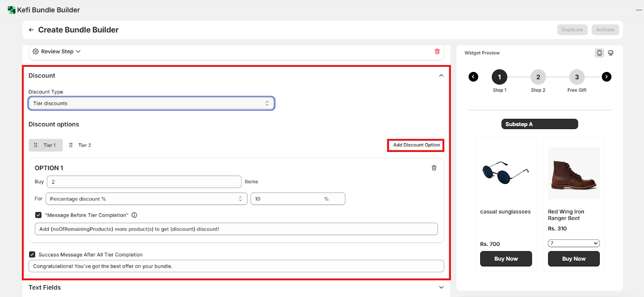Image resolution: width=644 pixels, height=297 pixels.
Task: Go to previous step using left arrow in preview
Action: tap(473, 77)
